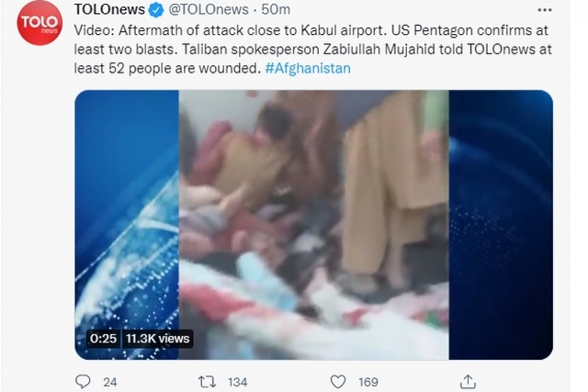Play the Kabul airport video
The image size is (588, 392).
click(x=313, y=225)
